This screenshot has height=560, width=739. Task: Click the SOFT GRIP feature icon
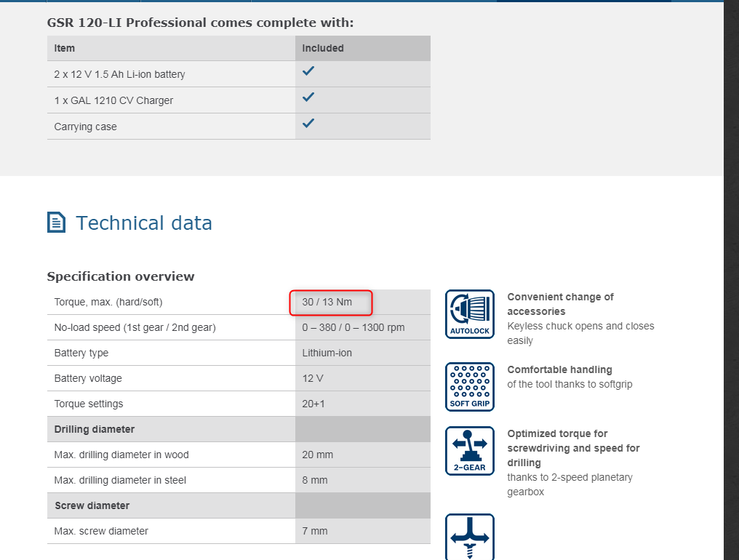pos(470,386)
